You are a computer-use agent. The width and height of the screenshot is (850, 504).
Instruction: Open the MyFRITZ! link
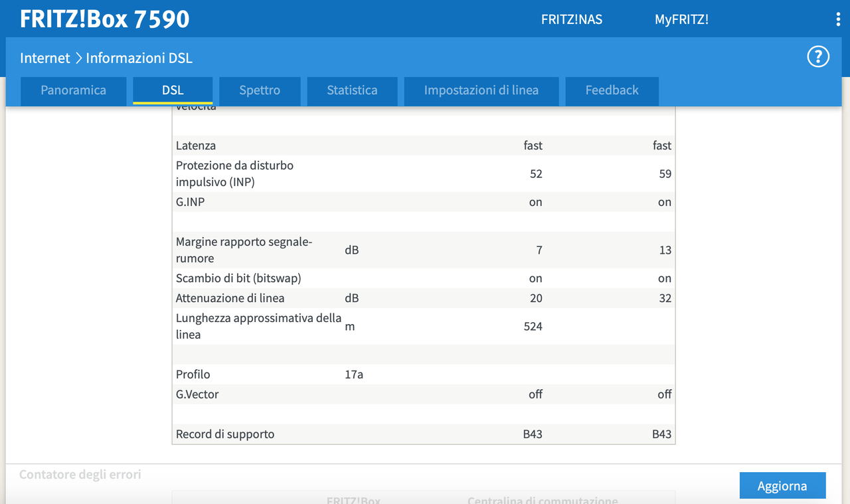(681, 19)
